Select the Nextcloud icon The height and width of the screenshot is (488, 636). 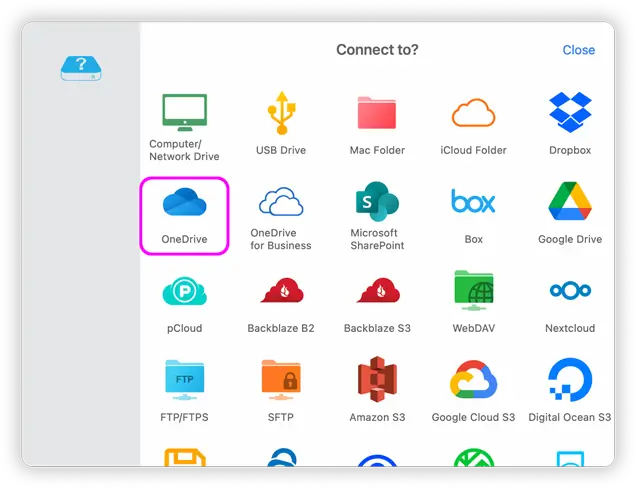pyautogui.click(x=570, y=291)
